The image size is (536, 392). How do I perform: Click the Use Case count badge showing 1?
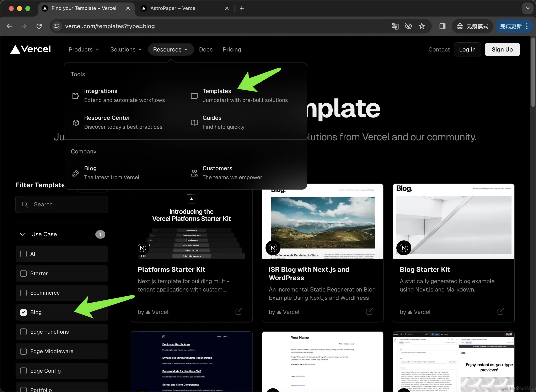coord(100,234)
